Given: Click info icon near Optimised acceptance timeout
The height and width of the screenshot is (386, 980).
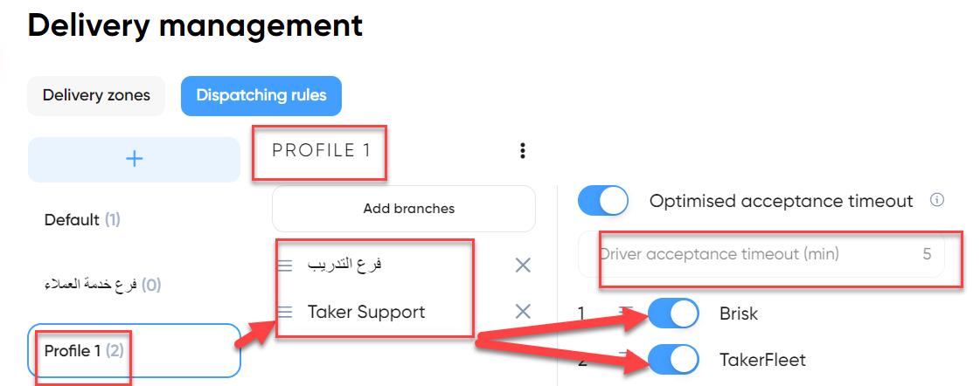Looking at the screenshot, I should pos(936,201).
